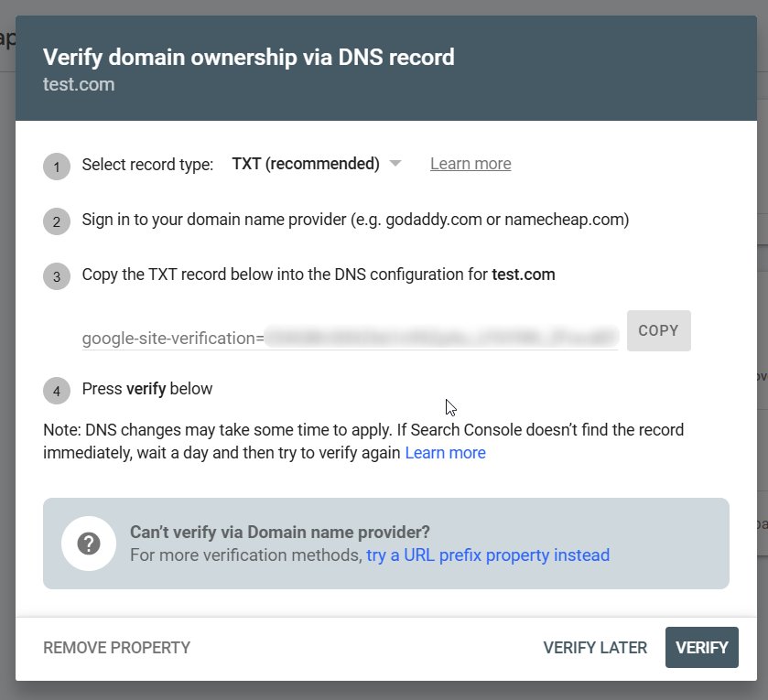Image resolution: width=768 pixels, height=700 pixels.
Task: Follow 'try a URL prefix property instead' link
Action: pos(488,555)
